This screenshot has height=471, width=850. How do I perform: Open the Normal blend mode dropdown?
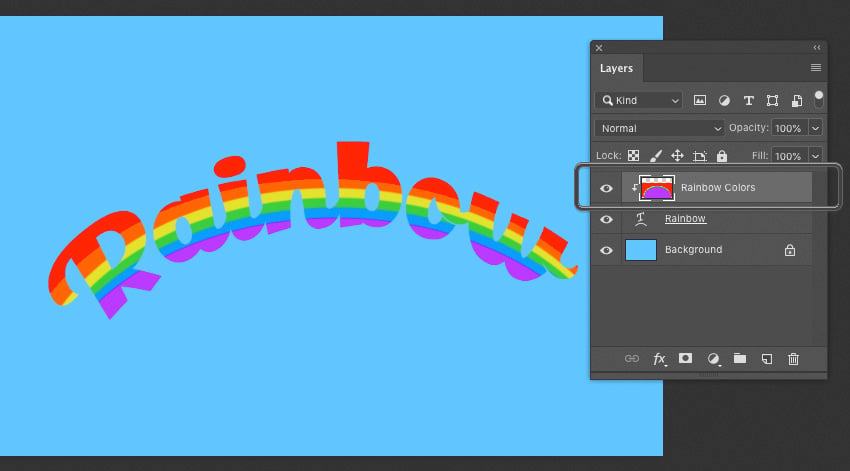coord(659,128)
